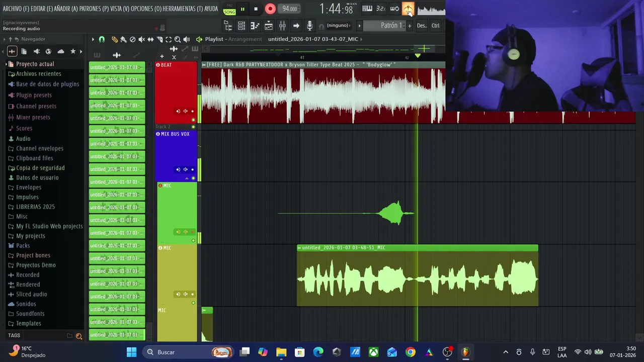Viewport: 644px width, 362px height.
Task: Select the browser plugins tab icon
Action: (x=36, y=51)
